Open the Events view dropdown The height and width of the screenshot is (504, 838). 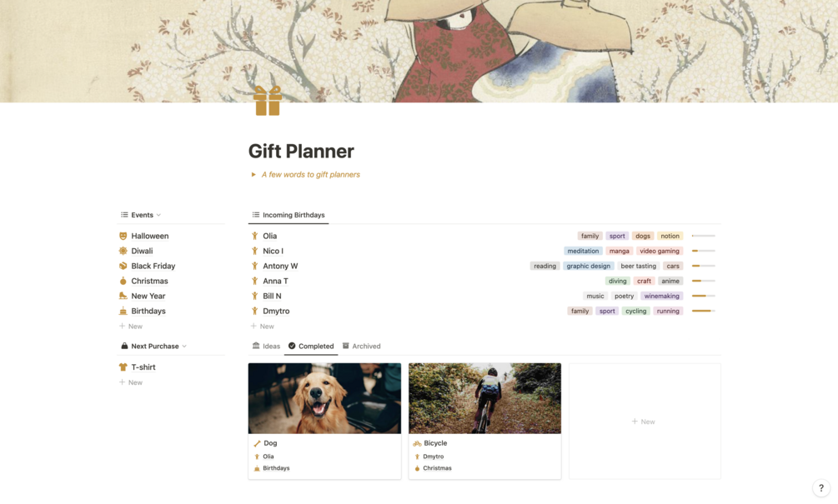pos(141,215)
